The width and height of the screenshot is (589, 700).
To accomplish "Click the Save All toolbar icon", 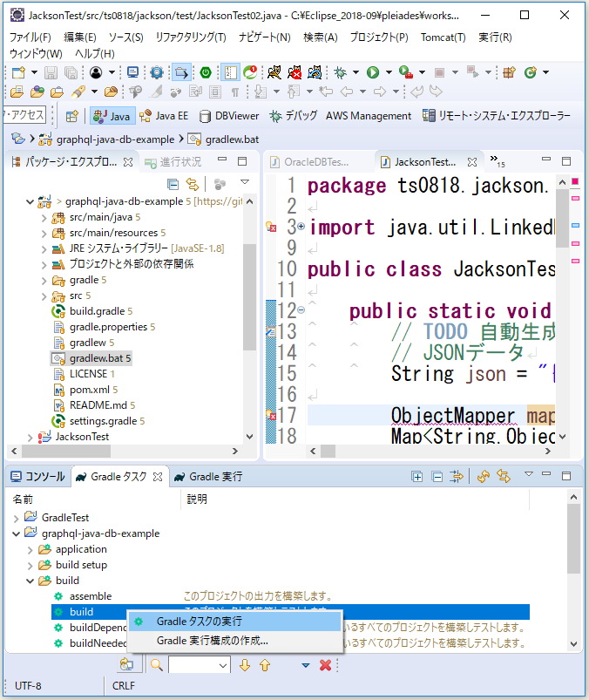I will [x=71, y=72].
